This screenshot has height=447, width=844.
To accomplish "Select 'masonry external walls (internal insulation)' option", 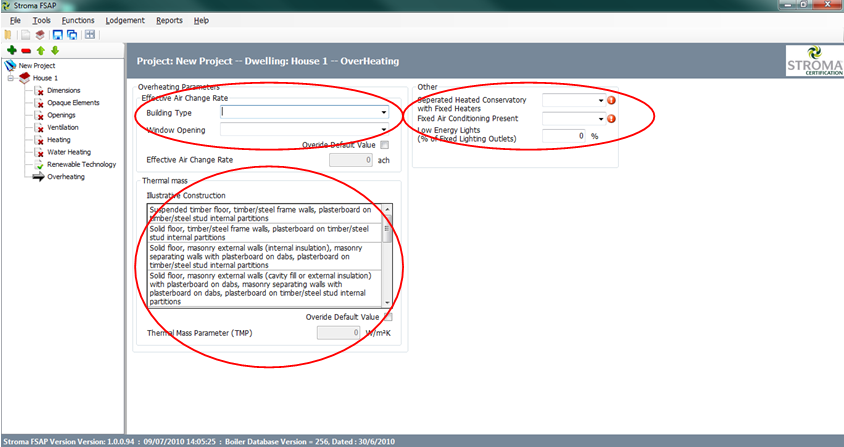I will pos(264,256).
